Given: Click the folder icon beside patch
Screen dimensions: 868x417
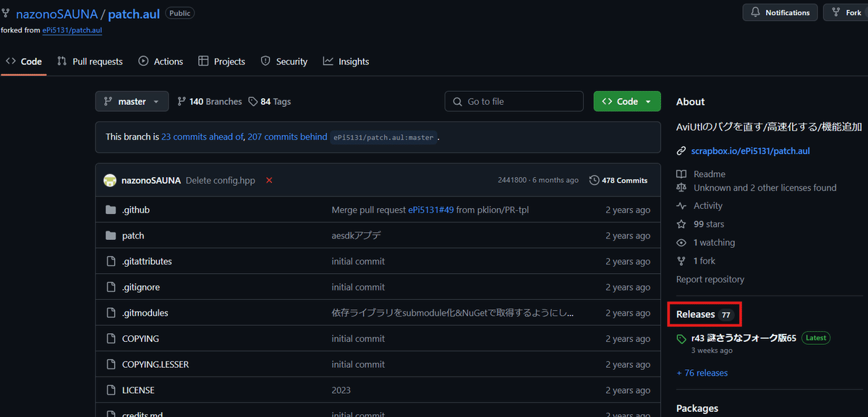Looking at the screenshot, I should 111,236.
